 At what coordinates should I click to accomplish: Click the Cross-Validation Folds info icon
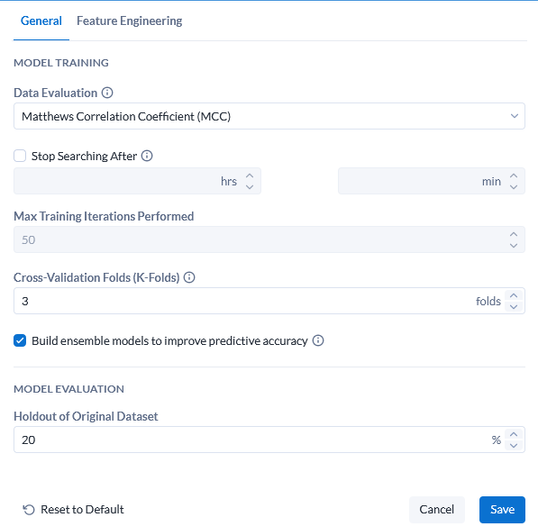pos(189,277)
